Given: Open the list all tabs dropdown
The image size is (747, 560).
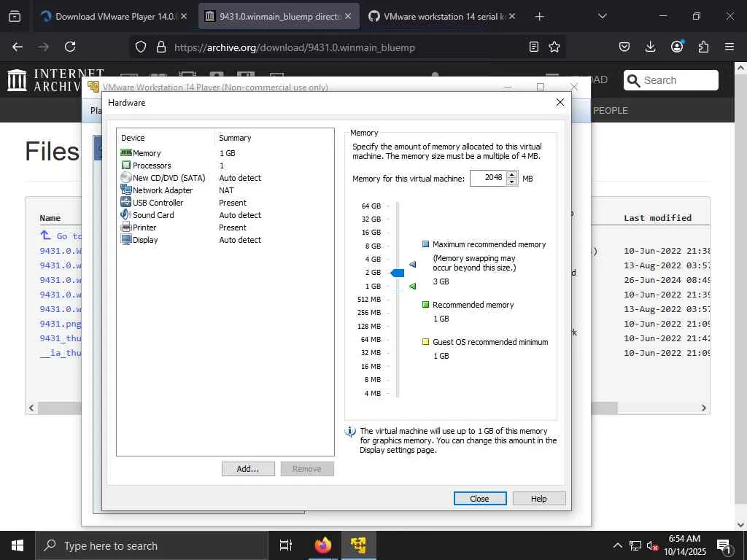Looking at the screenshot, I should coord(602,16).
